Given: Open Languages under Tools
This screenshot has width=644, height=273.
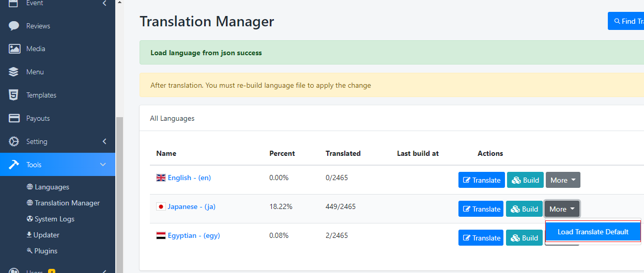Looking at the screenshot, I should (x=52, y=187).
